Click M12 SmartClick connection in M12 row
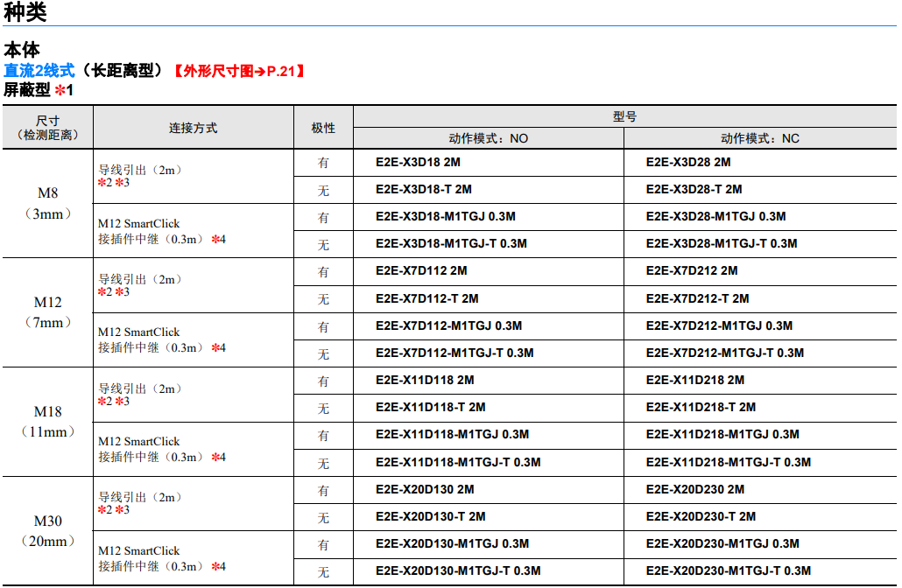 [x=162, y=339]
